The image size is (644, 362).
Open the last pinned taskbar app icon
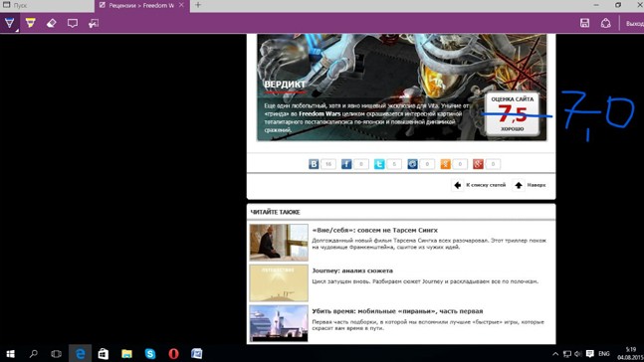click(x=197, y=353)
